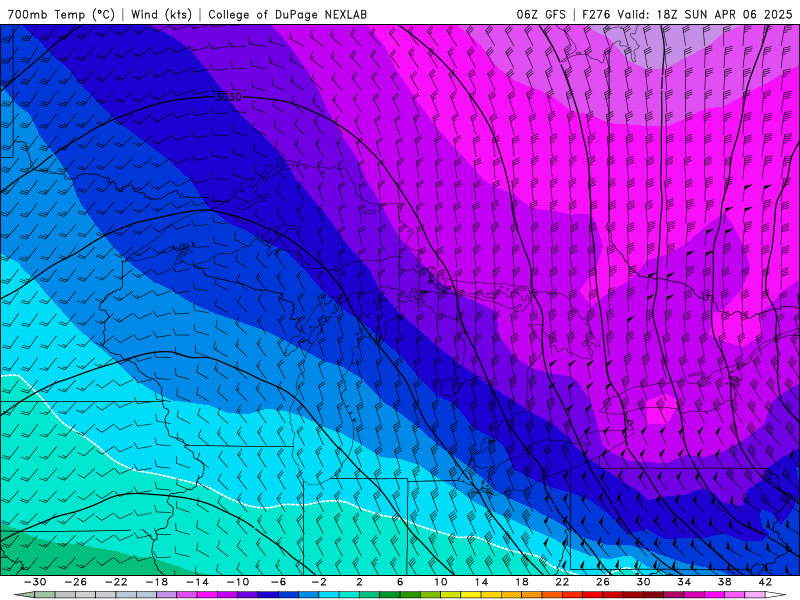This screenshot has width=800, height=600.
Task: Click the '-26' color scale label
Action: pos(75,582)
